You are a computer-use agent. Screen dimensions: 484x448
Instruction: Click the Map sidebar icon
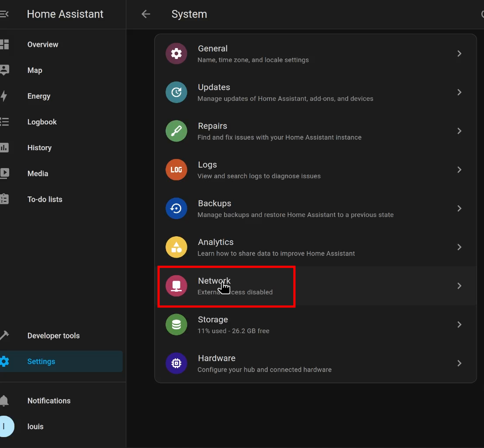click(4, 70)
